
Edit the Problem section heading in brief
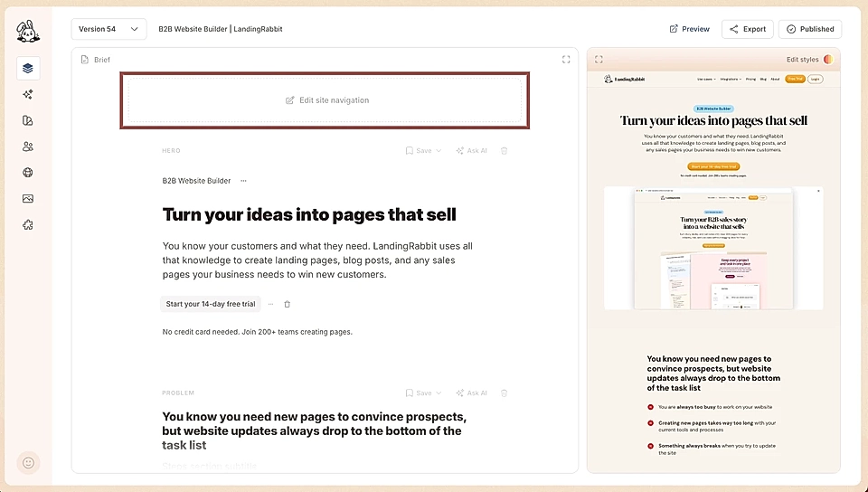tap(315, 430)
